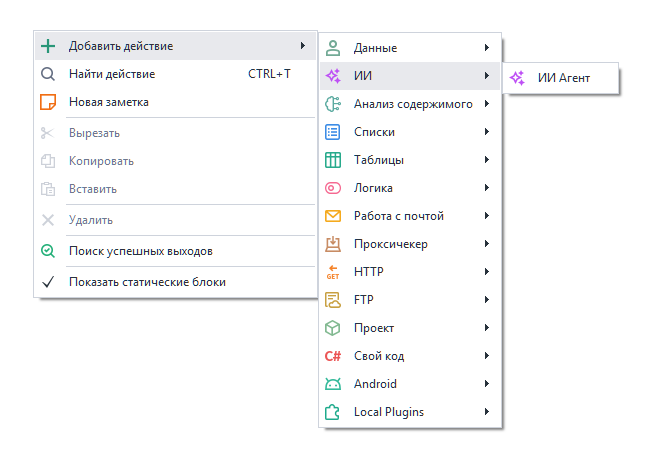Click the Данные label
This screenshot has height=465, width=645.
376,49
